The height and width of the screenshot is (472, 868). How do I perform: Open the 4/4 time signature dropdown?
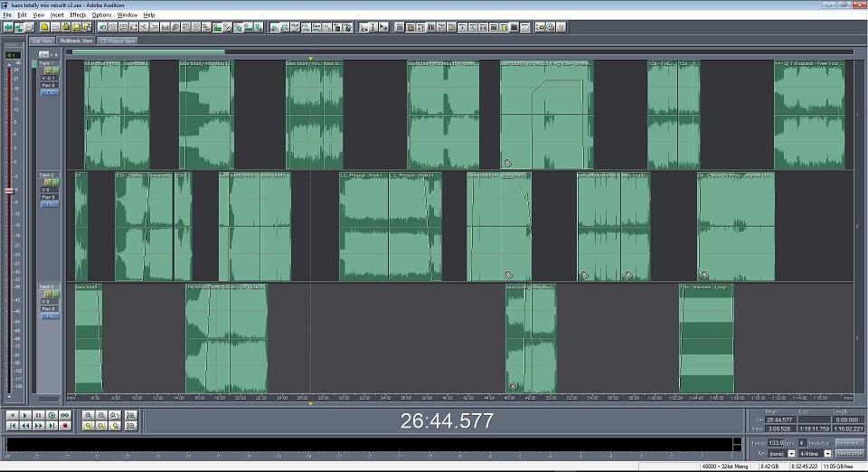[x=816, y=453]
